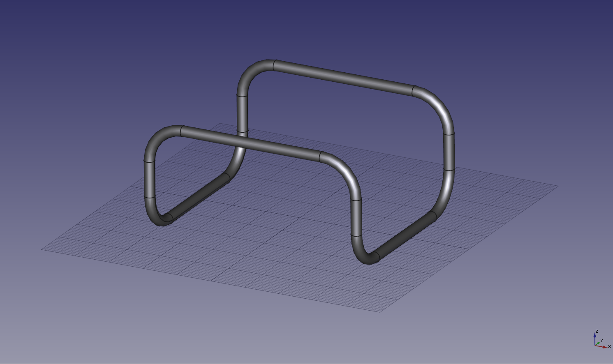Select the front frame's right vertical tube
This screenshot has width=613, height=364.
[x=356, y=217]
